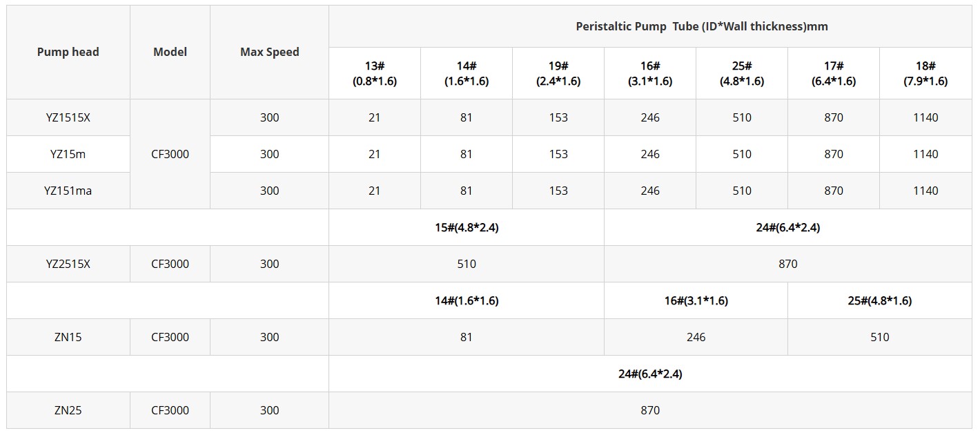Screen dimensions: 980x433
Task: Select the ZN25 pump head cell
Action: point(68,410)
